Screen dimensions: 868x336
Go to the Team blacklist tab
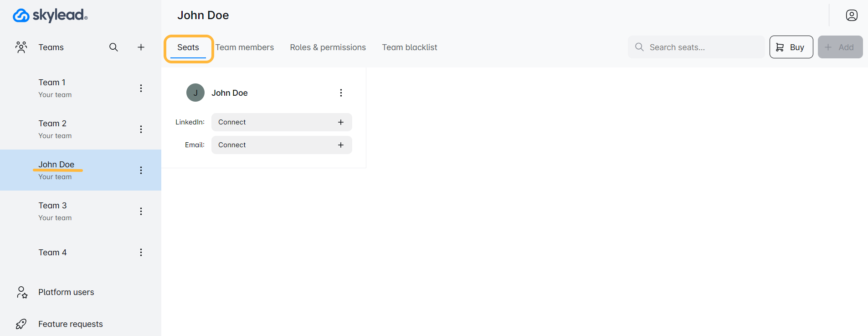click(409, 47)
